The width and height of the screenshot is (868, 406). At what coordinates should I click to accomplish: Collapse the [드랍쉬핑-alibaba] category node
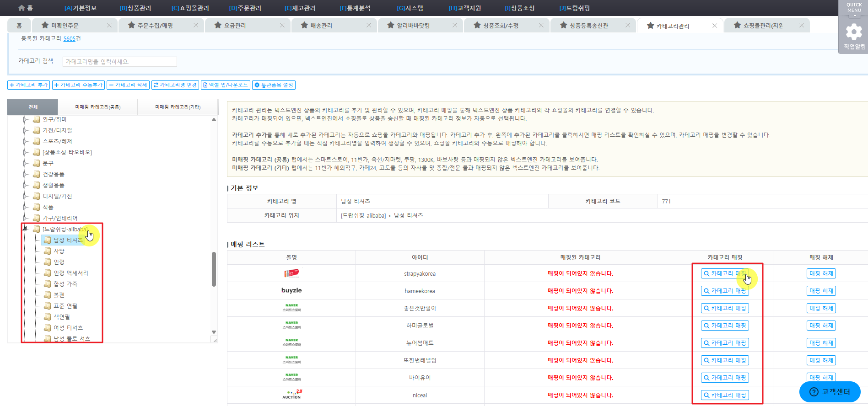click(25, 229)
